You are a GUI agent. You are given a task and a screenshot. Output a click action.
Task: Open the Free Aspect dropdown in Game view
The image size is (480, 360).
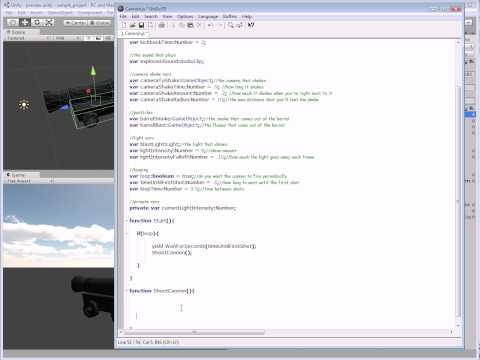30,181
